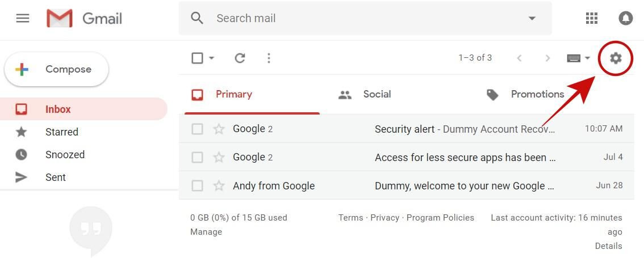Toggle the main menu hamburger icon
The height and width of the screenshot is (258, 644).
(23, 18)
